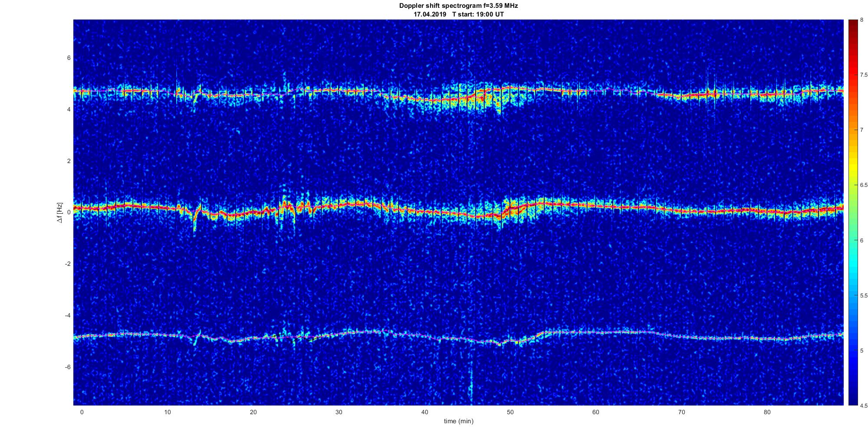Click the y-axis tick label 4
The image size is (868, 435).
pyautogui.click(x=69, y=110)
